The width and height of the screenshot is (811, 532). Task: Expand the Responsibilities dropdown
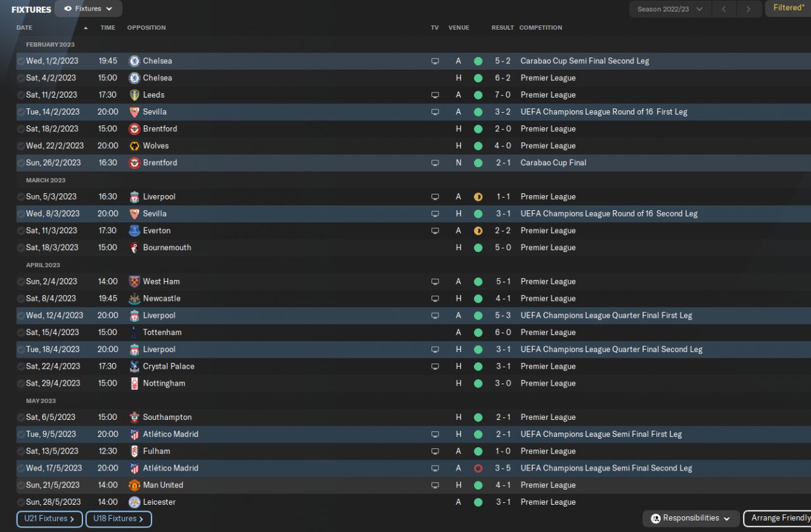691,518
